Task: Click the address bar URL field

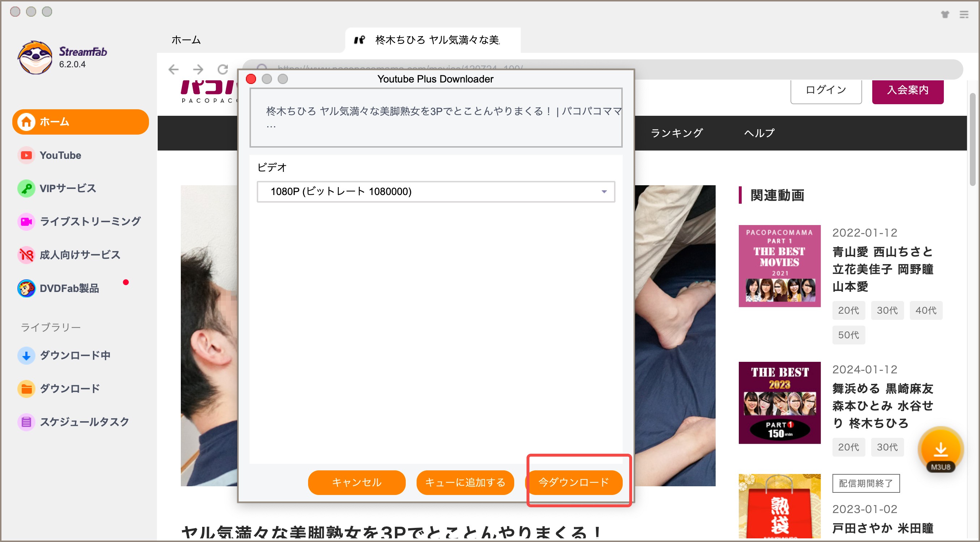Action: pyautogui.click(x=602, y=69)
